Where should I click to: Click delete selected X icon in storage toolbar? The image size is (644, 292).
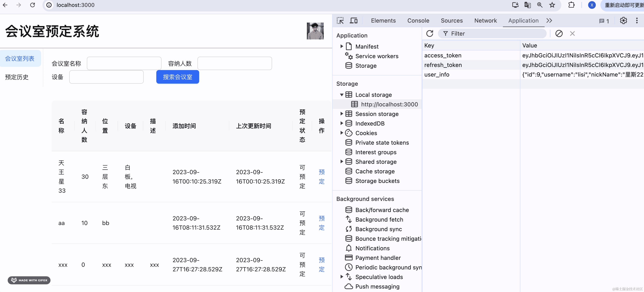(572, 33)
